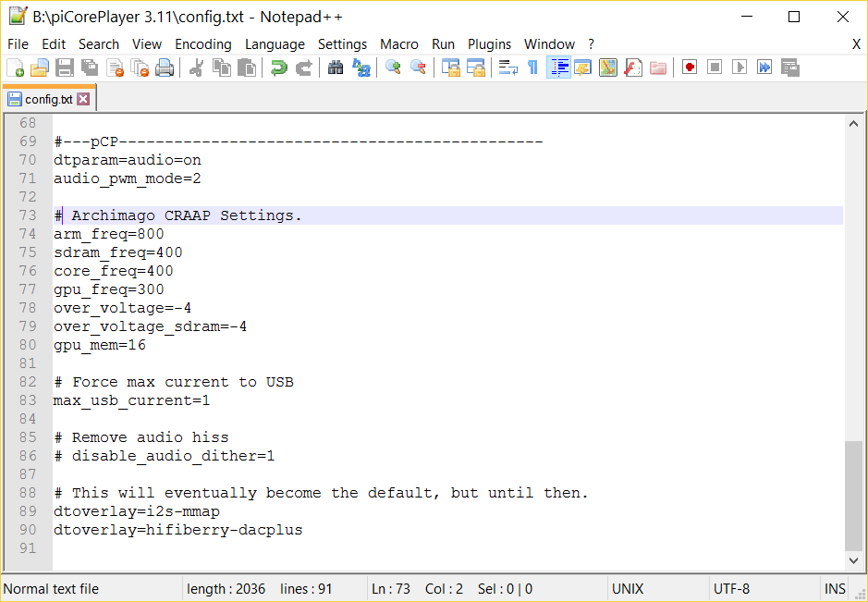Click line number 80 in the margin
Image resolution: width=868 pixels, height=602 pixels.
tap(29, 345)
